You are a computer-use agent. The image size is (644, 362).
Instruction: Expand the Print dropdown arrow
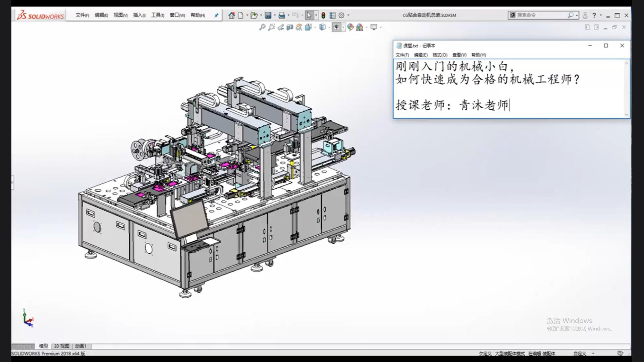(x=288, y=15)
